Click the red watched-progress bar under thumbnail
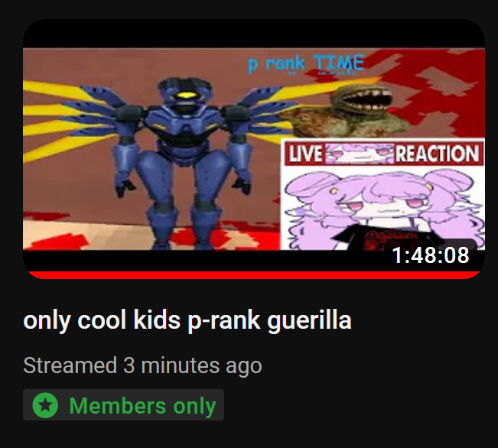 click(x=254, y=275)
